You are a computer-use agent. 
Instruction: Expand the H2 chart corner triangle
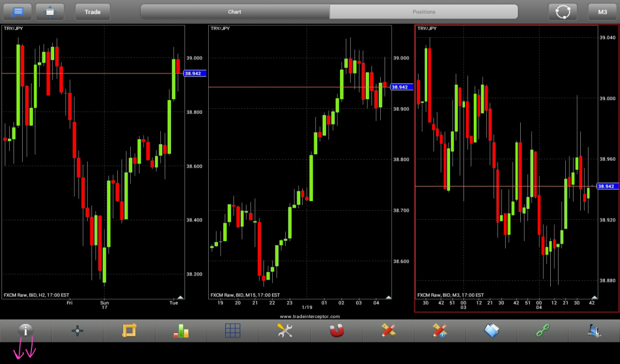pyautogui.click(x=180, y=297)
